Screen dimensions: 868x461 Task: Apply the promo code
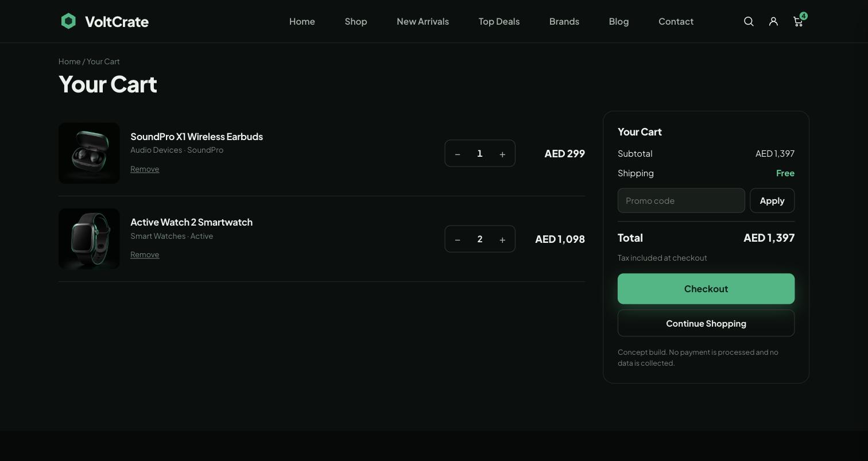772,200
